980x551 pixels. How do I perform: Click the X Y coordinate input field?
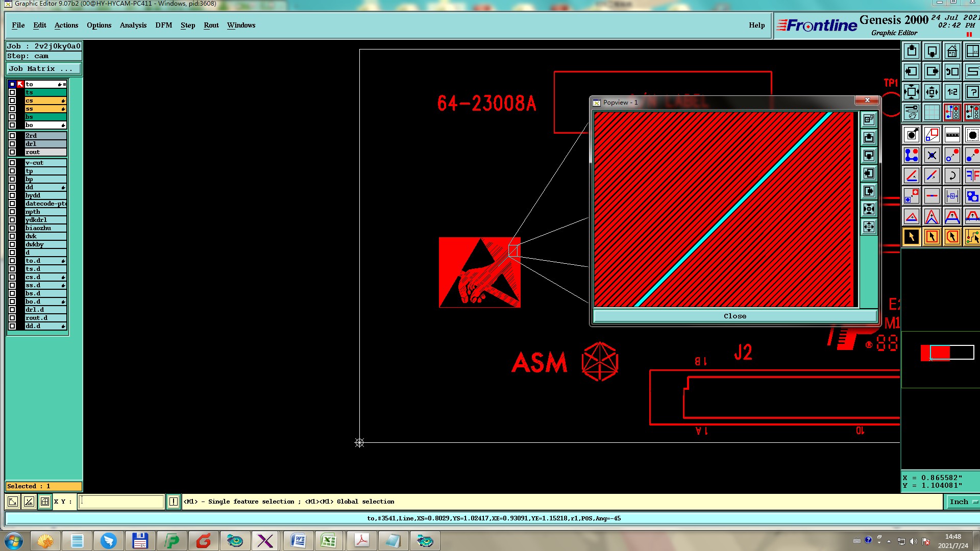121,502
